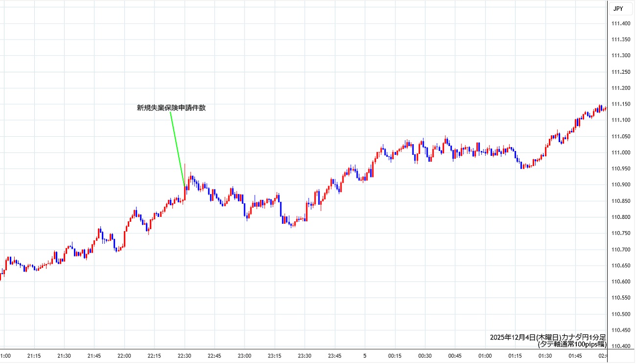Select the 23:45 time axis label
This screenshot has width=636, height=364.
[335, 356]
